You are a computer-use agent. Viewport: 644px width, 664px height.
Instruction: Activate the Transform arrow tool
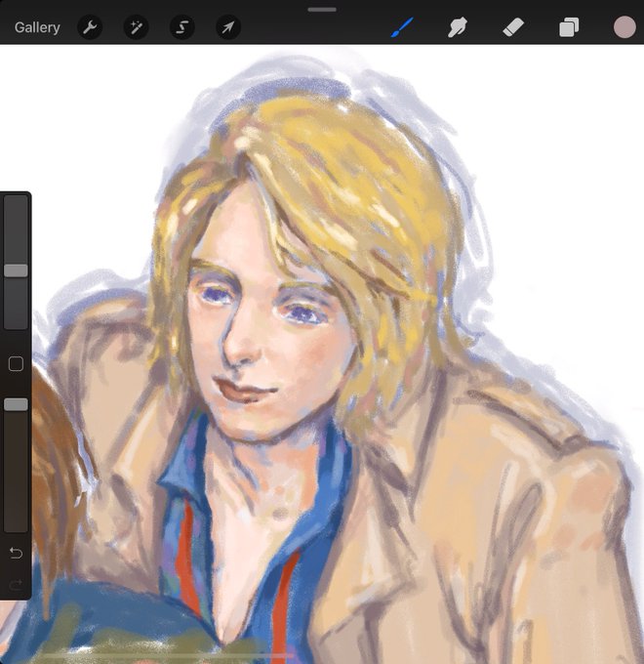[228, 27]
